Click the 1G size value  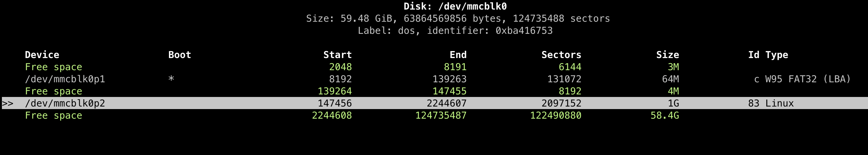point(673,103)
